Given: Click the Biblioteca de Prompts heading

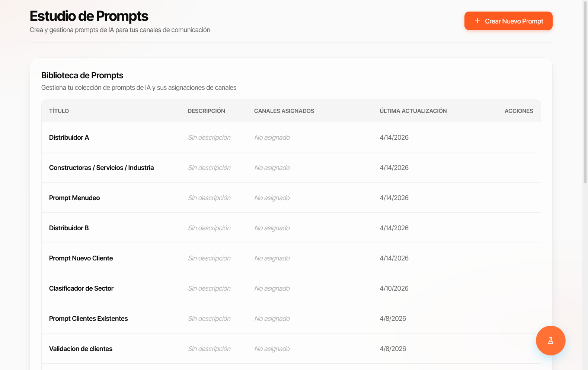Looking at the screenshot, I should pos(82,75).
